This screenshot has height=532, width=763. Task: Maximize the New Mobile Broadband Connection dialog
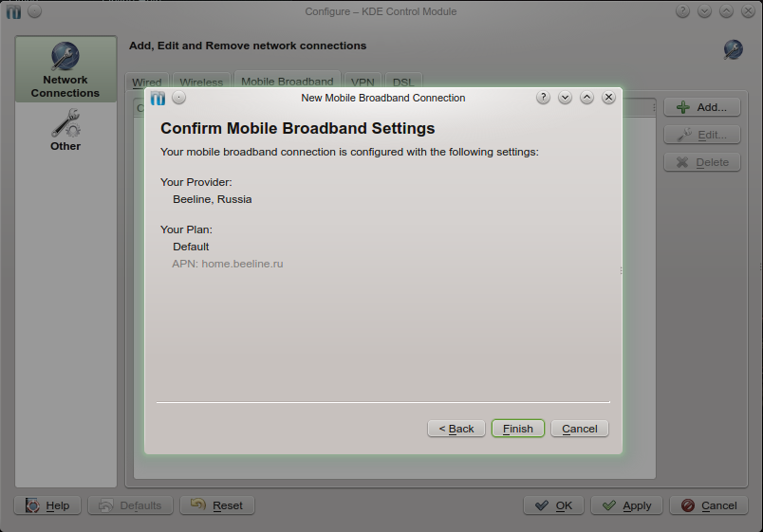pyautogui.click(x=586, y=98)
